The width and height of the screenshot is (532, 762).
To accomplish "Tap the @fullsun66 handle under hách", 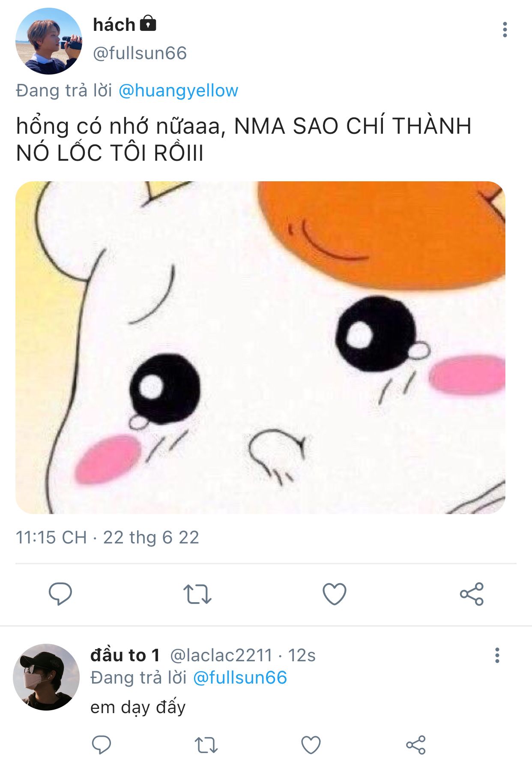I will pos(140,53).
